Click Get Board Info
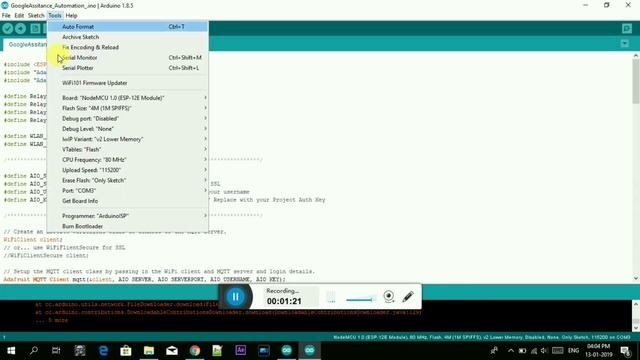640x360 pixels. (x=128, y=201)
